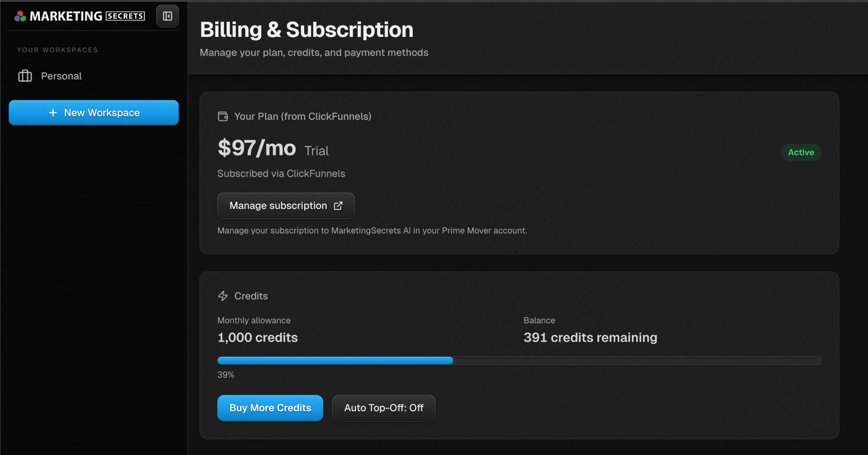Click the Your Workspaces section header
The image size is (868, 455).
[57, 49]
